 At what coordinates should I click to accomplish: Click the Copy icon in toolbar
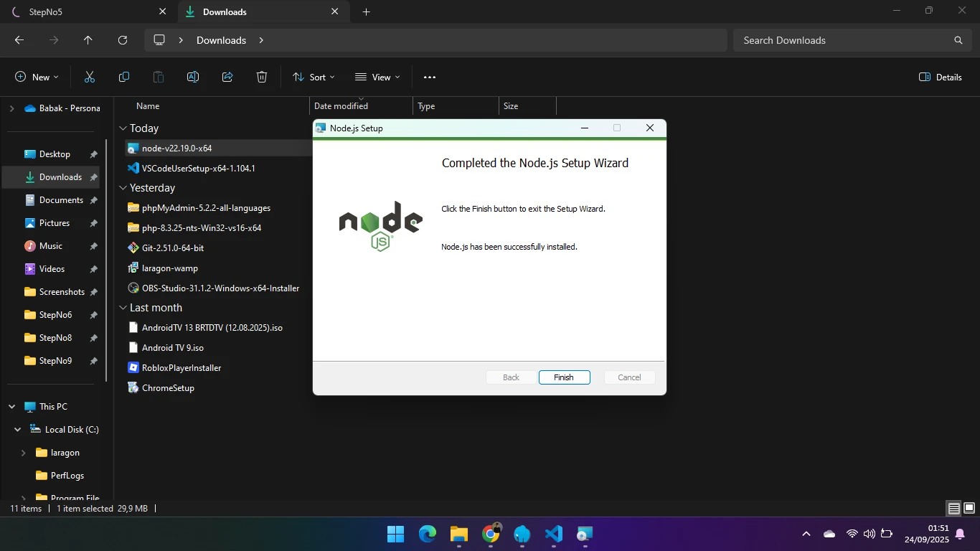tap(124, 77)
